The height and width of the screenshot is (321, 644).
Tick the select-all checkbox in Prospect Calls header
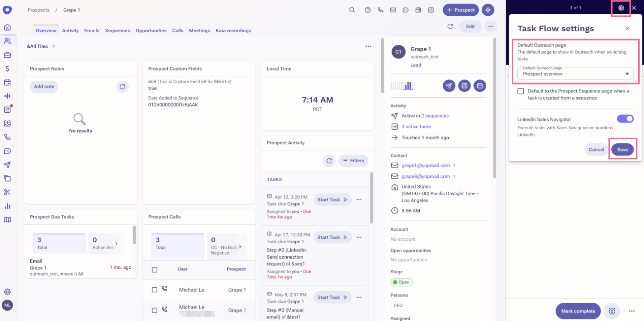point(154,270)
